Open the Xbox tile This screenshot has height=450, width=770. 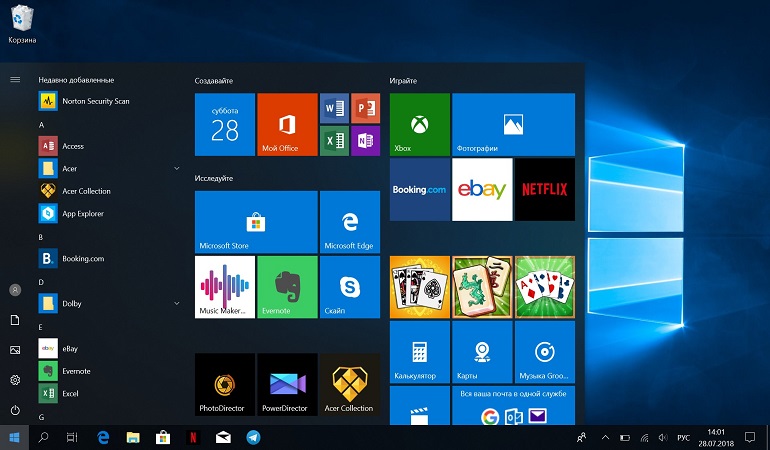point(420,124)
